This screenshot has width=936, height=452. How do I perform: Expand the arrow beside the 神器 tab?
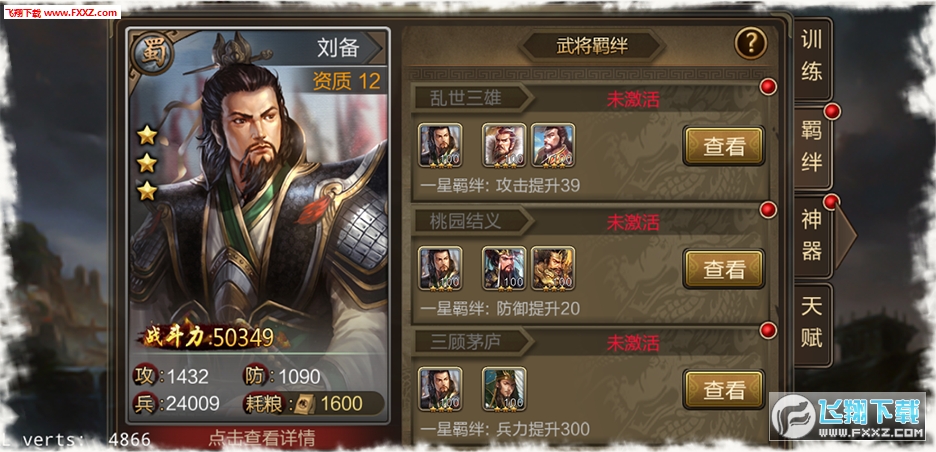pos(844,236)
